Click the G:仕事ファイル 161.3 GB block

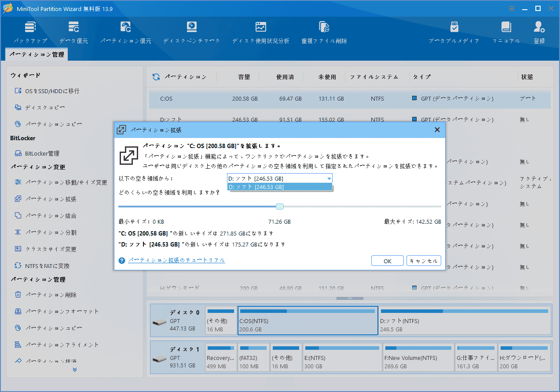[x=476, y=357]
